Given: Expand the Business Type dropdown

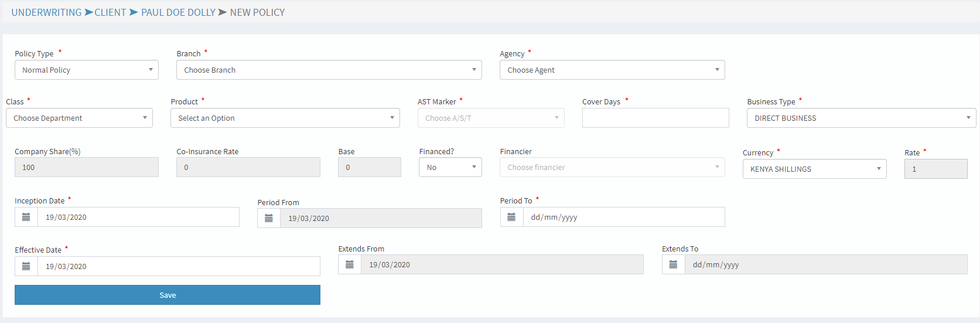Looking at the screenshot, I should point(861,118).
